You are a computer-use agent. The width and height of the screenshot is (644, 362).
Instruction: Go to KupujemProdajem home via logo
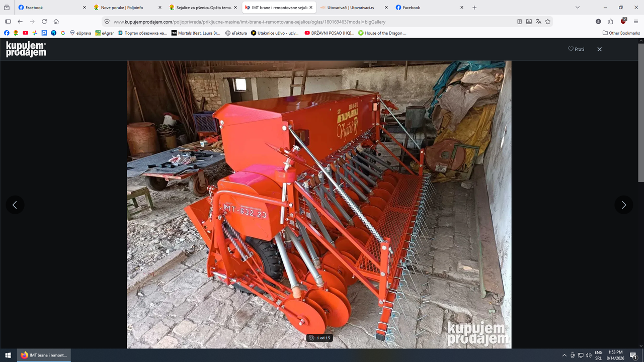[26, 49]
